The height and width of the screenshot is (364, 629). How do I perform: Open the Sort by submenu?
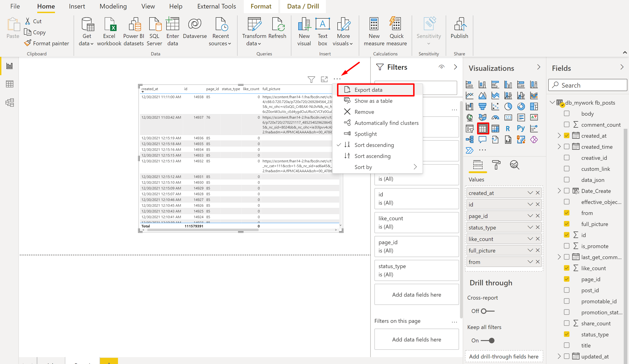tap(378, 167)
